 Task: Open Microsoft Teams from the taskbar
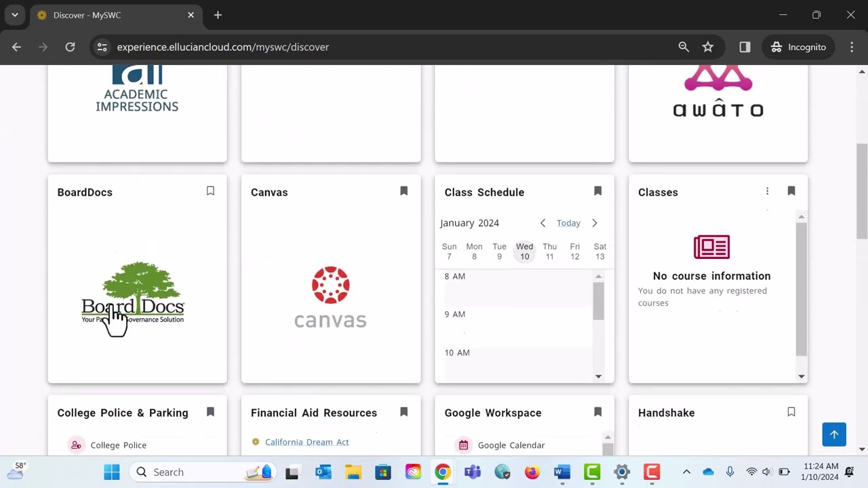point(473,472)
